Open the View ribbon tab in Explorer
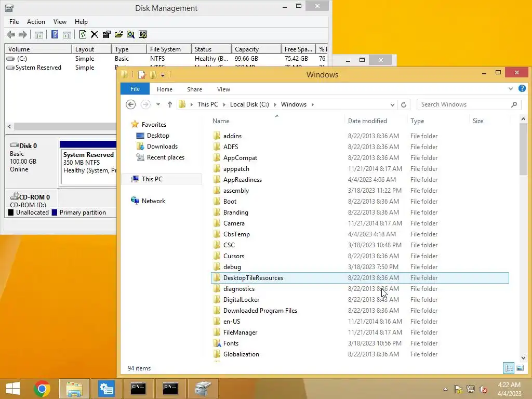Image resolution: width=532 pixels, height=399 pixels. (223, 89)
